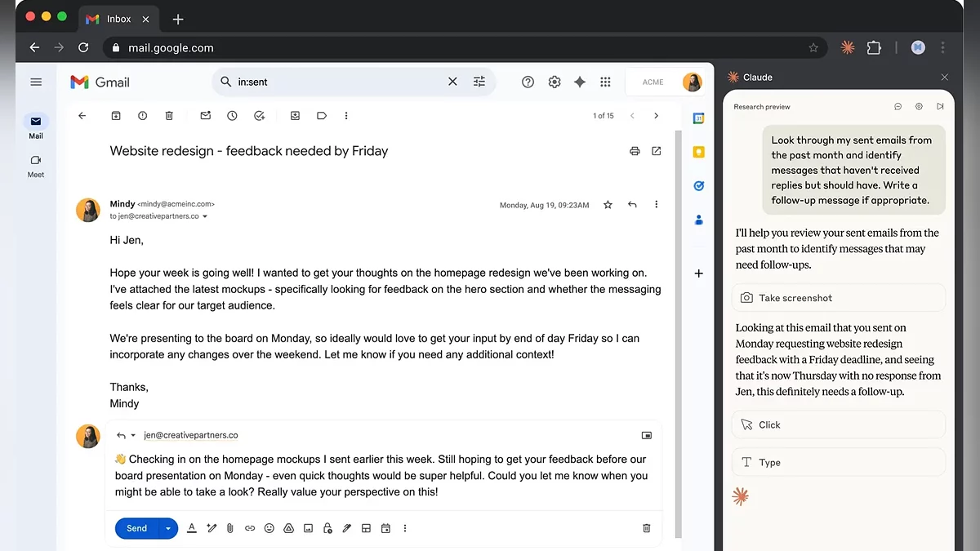Open Claude panel settings gear
Image resolution: width=980 pixels, height=551 pixels.
919,107
